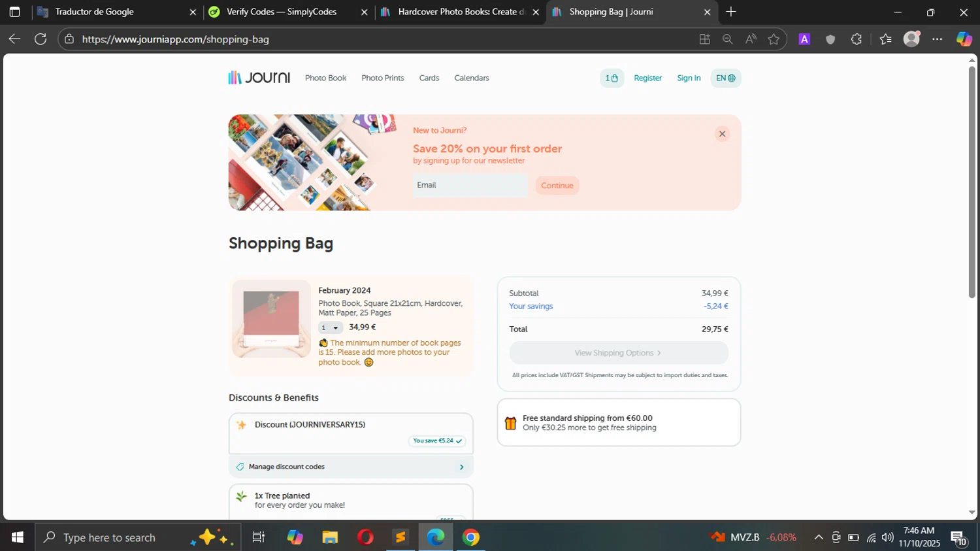
Task: Click the shield extension icon
Action: 830,39
